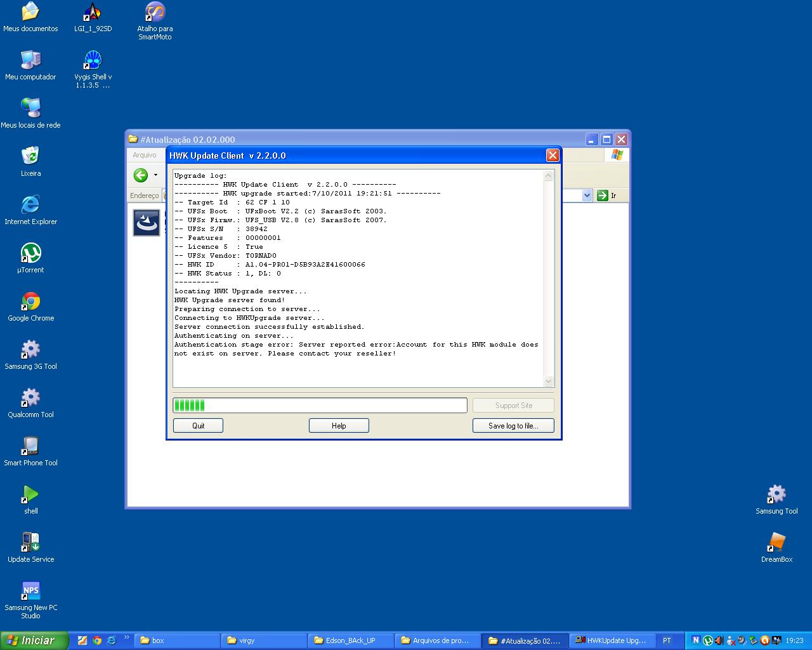Click 'UFSx Vendor: TORNADO' log line
The image size is (812, 650).
[x=226, y=256]
